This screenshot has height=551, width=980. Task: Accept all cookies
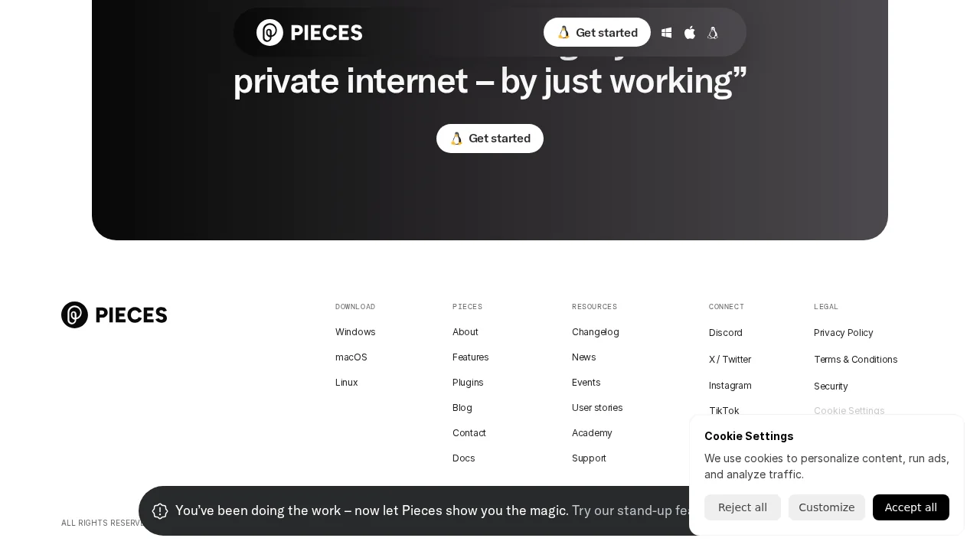(x=910, y=507)
